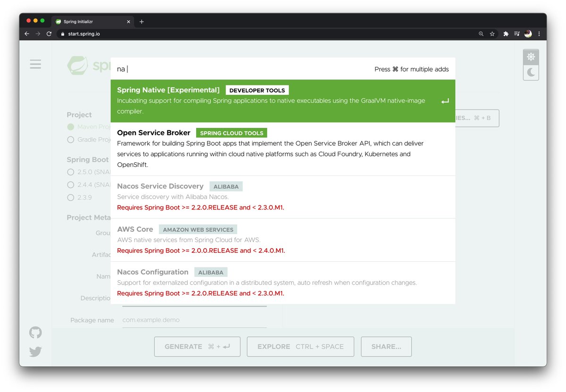Select AWS Core dependency entry
This screenshot has height=392, width=566.
tap(283, 240)
